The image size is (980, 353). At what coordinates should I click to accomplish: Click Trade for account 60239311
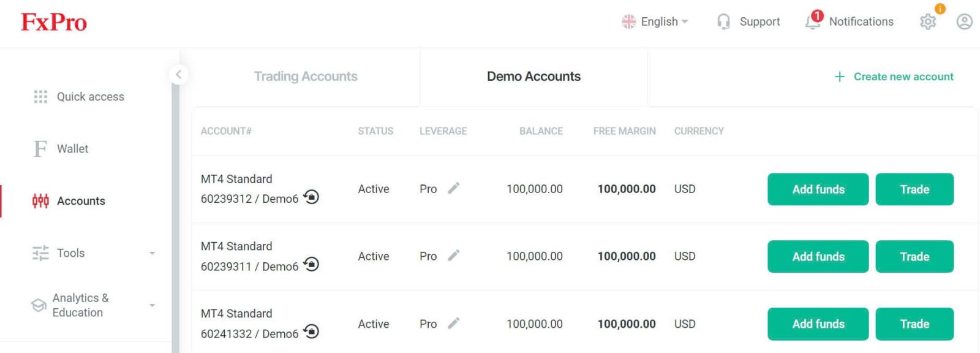click(914, 257)
